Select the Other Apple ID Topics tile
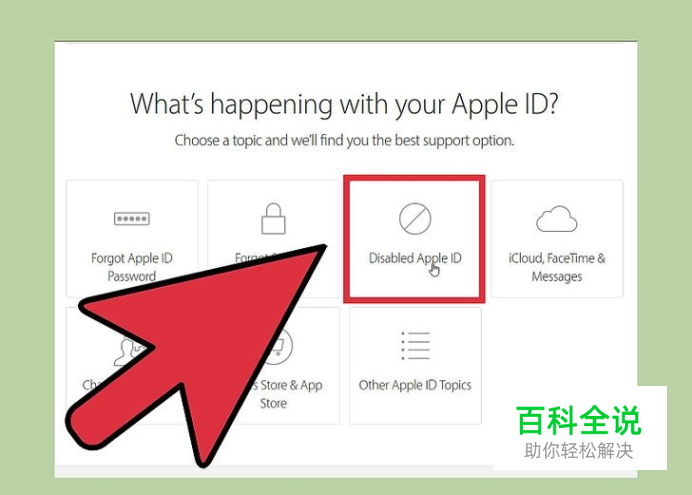This screenshot has height=495, width=692. coord(415,366)
